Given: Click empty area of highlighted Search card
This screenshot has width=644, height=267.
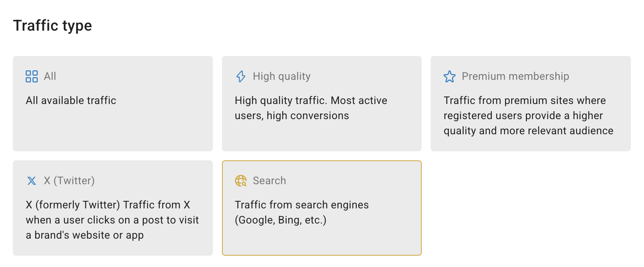Looking at the screenshot, I should (x=322, y=242).
